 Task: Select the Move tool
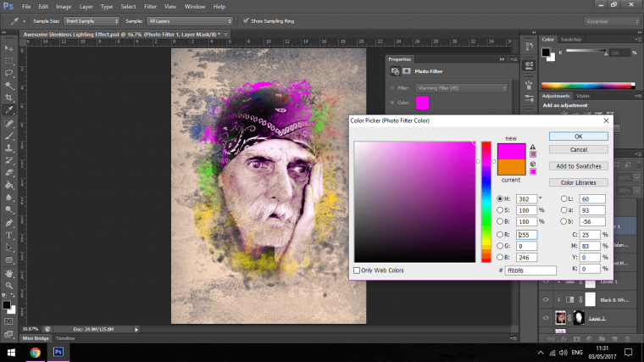pyautogui.click(x=8, y=48)
